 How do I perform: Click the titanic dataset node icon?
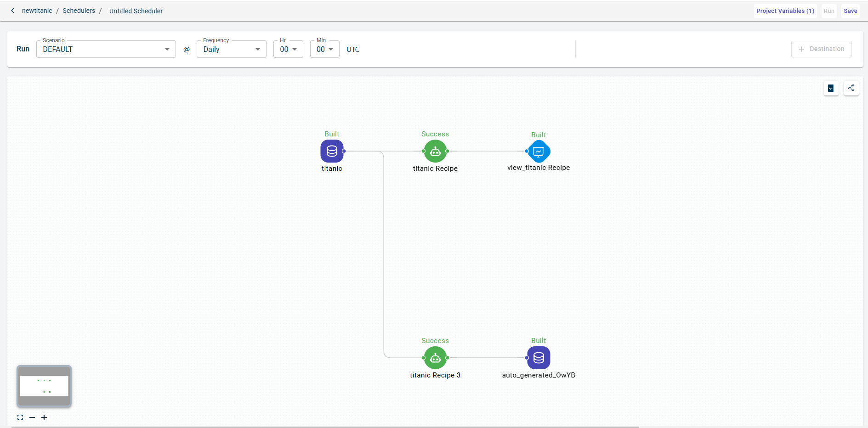pos(332,151)
